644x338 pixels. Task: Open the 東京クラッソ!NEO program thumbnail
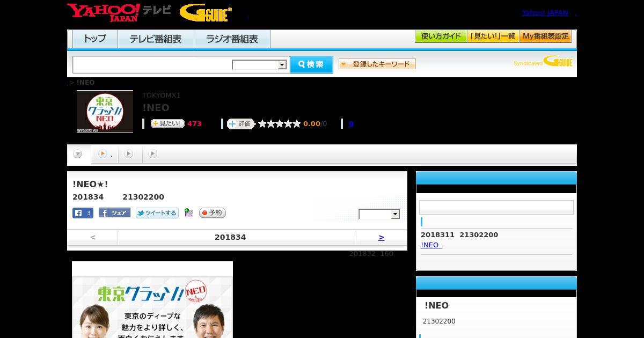click(x=105, y=112)
